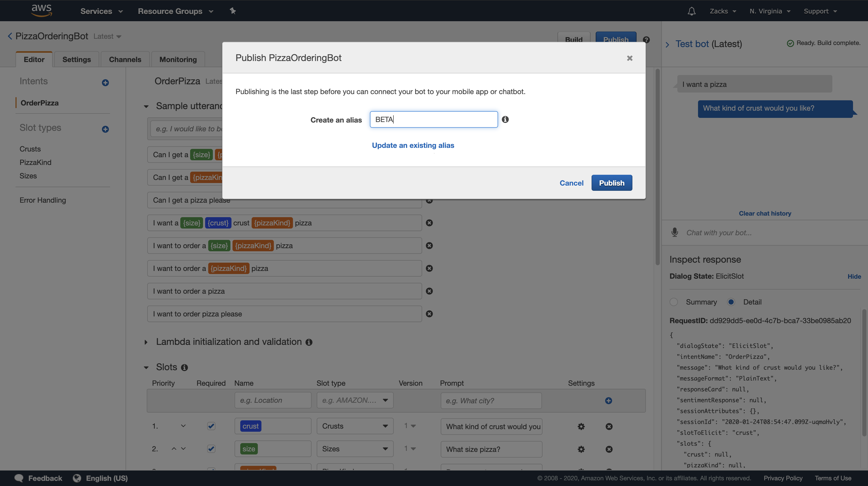
Task: Switch to the Channels tab
Action: [125, 59]
